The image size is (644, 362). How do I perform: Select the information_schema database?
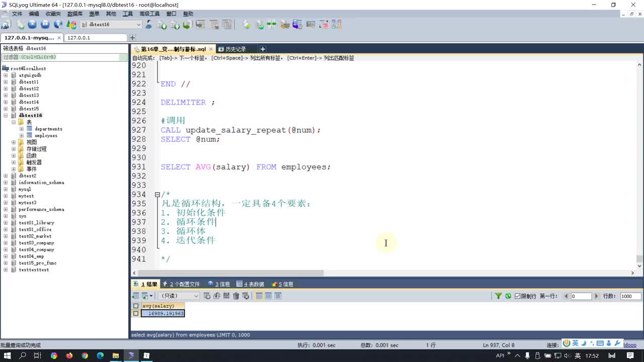(41, 183)
